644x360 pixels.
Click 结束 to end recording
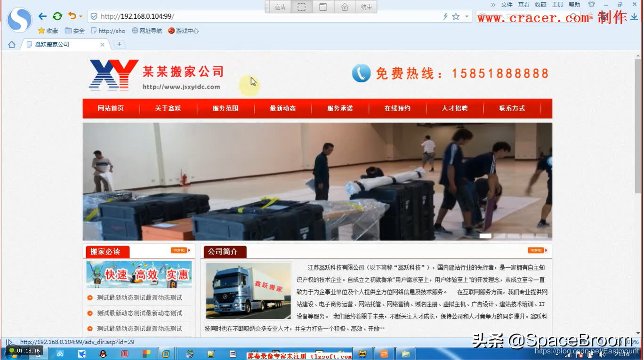(x=366, y=7)
